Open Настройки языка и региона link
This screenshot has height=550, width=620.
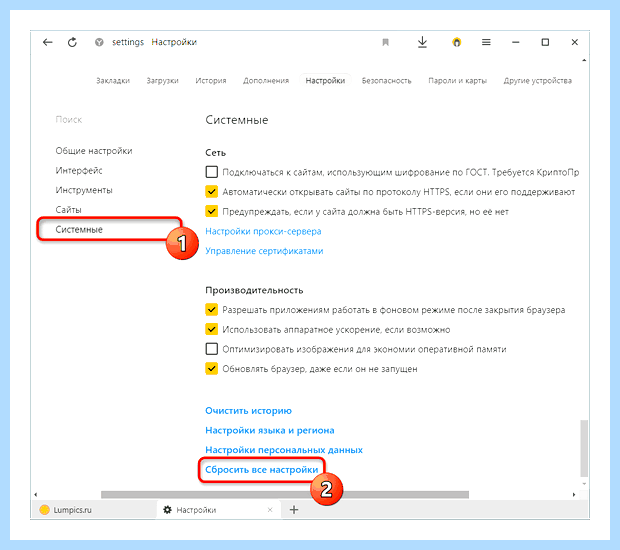point(270,430)
